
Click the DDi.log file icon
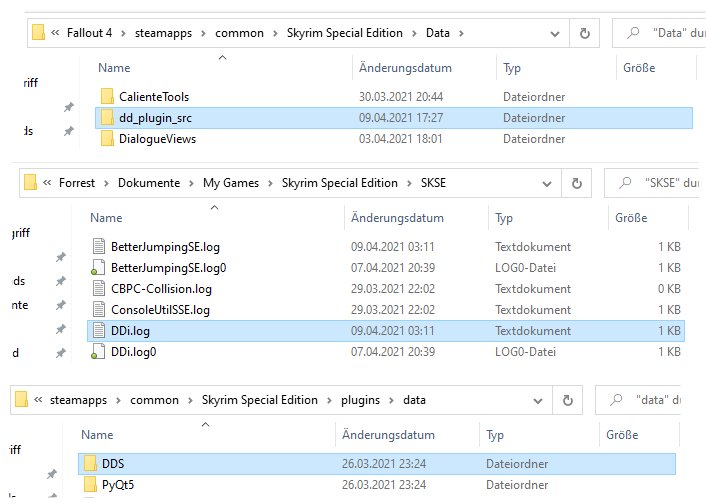tap(99, 331)
